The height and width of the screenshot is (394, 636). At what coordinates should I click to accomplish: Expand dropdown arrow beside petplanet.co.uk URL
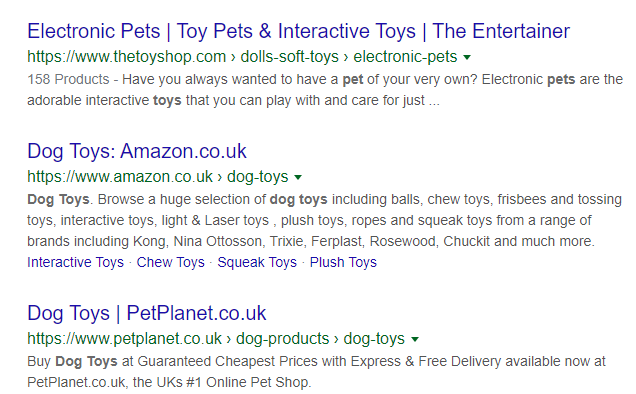coord(415,339)
